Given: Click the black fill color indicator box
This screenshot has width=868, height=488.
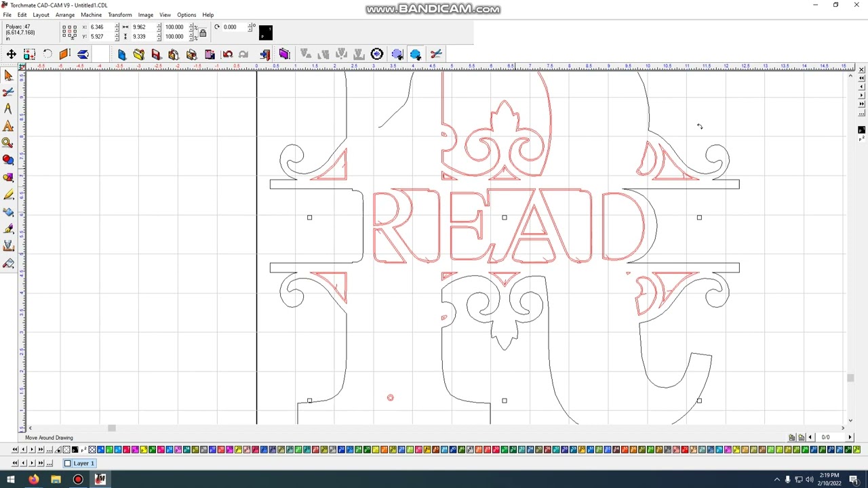Looking at the screenshot, I should click(266, 33).
